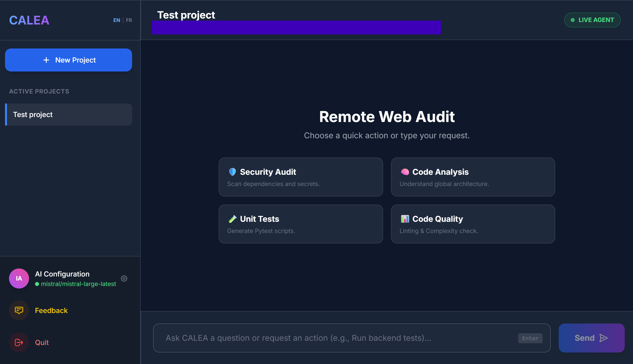Screen dimensions: 633x364
Task: Switch language to FR
Action: pos(129,20)
